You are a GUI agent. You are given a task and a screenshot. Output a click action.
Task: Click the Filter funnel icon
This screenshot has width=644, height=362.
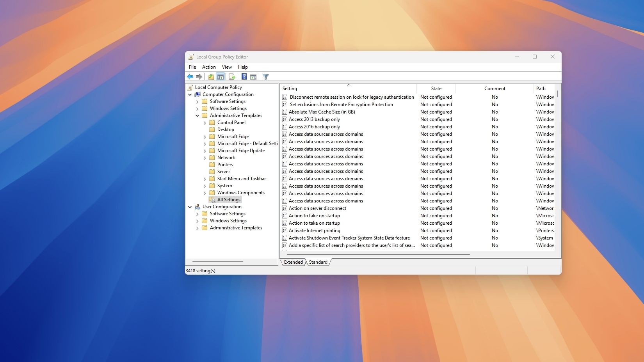pos(266,77)
